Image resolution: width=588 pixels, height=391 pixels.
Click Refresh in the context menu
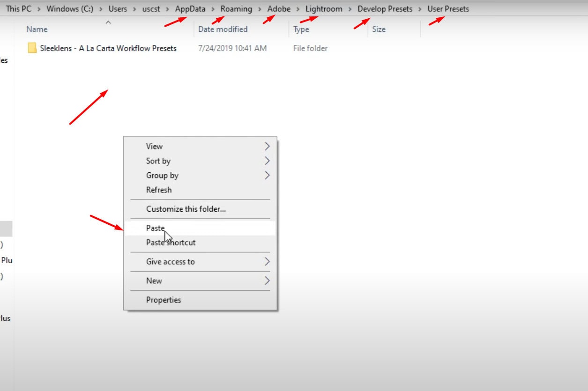pos(200,190)
